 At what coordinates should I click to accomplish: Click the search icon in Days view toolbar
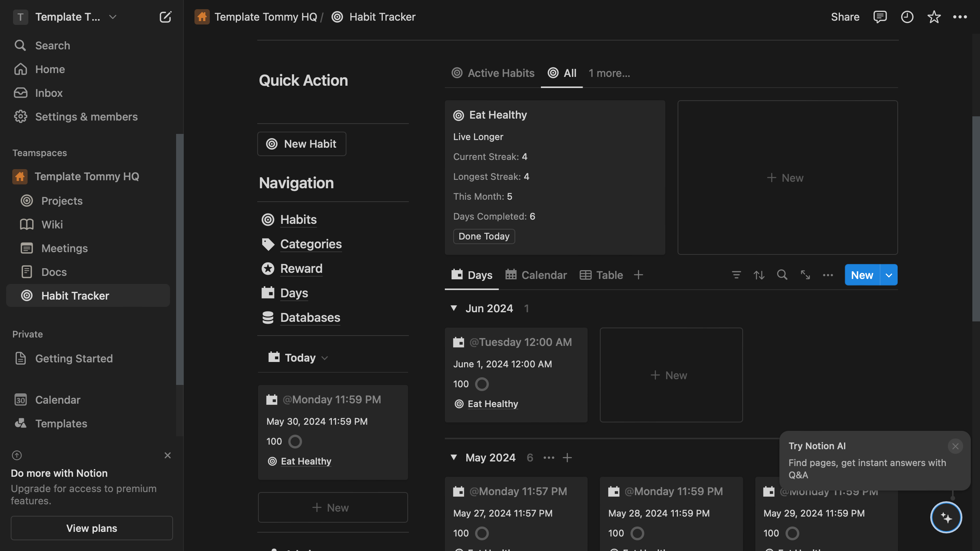[x=782, y=275]
